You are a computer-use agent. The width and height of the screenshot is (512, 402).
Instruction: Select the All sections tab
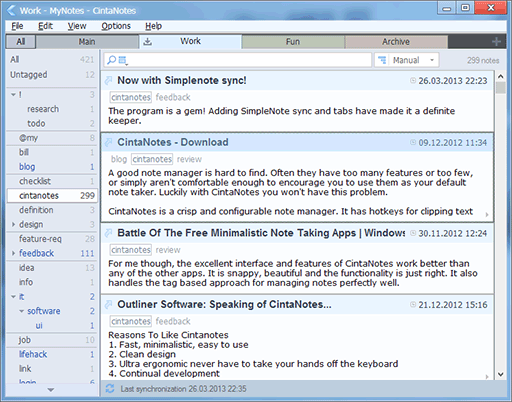(21, 42)
